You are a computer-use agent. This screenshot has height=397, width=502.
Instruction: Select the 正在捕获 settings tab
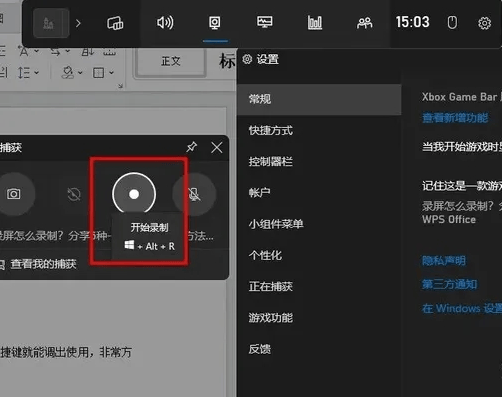[x=319, y=286]
